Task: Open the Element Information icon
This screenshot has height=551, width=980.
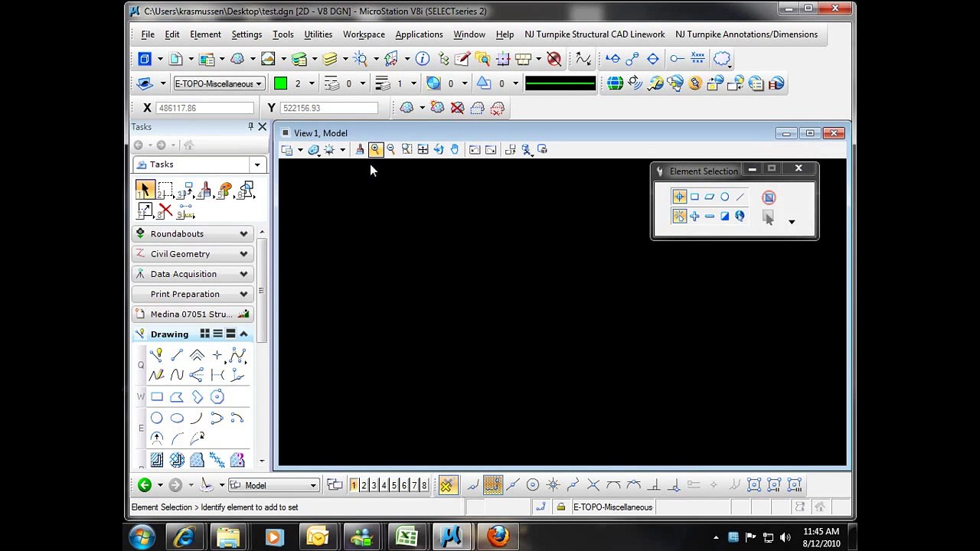Action: click(423, 59)
